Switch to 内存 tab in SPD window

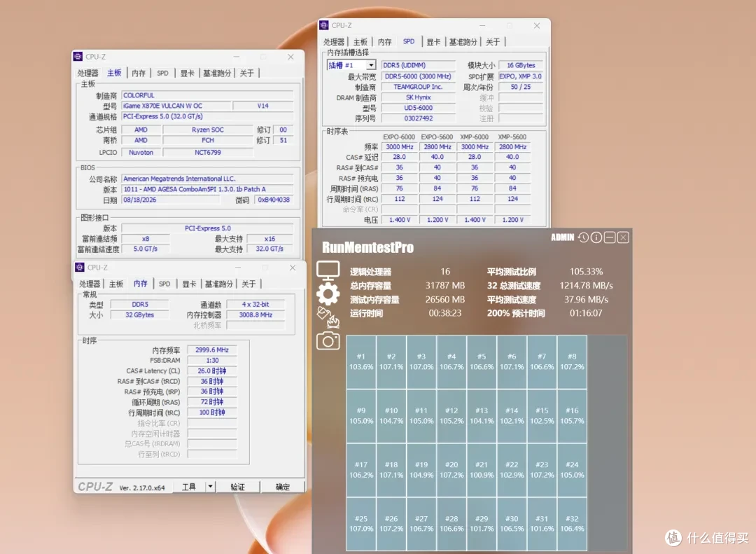click(x=385, y=42)
